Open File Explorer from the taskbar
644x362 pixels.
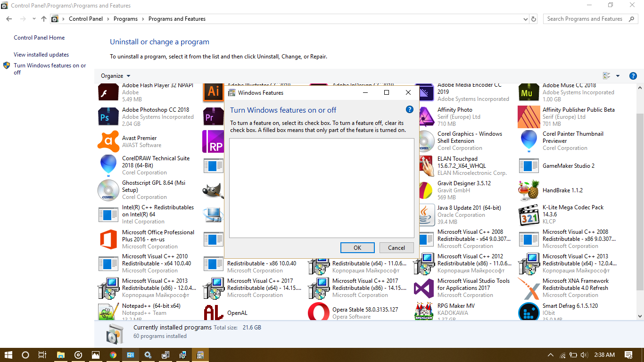pos(61,355)
